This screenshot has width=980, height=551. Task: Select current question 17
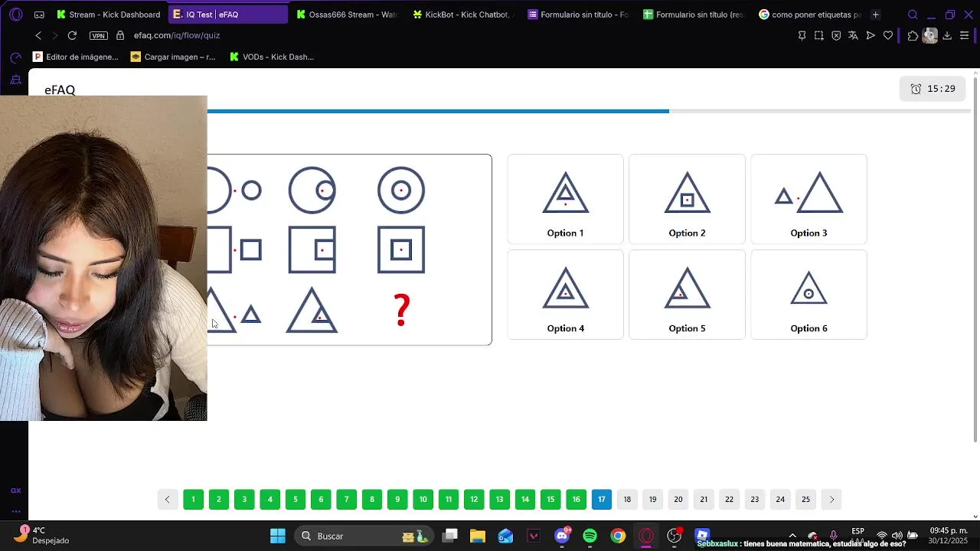click(601, 499)
